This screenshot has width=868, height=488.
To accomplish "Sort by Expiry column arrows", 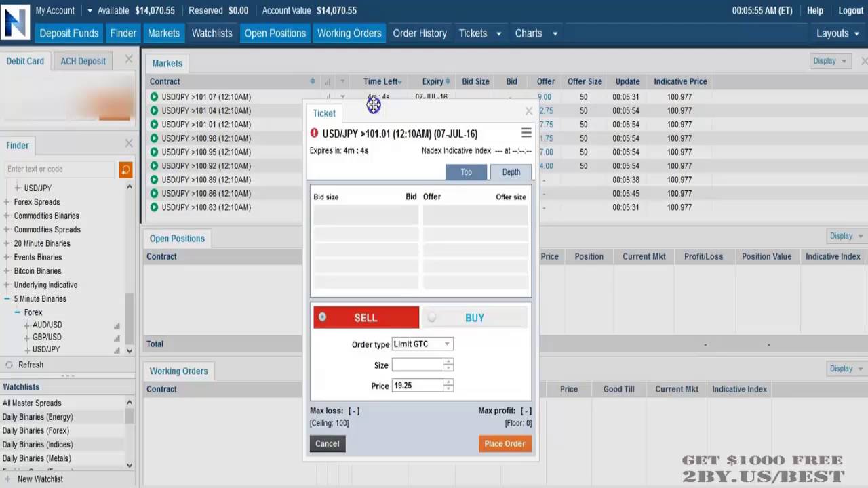I will click(448, 81).
